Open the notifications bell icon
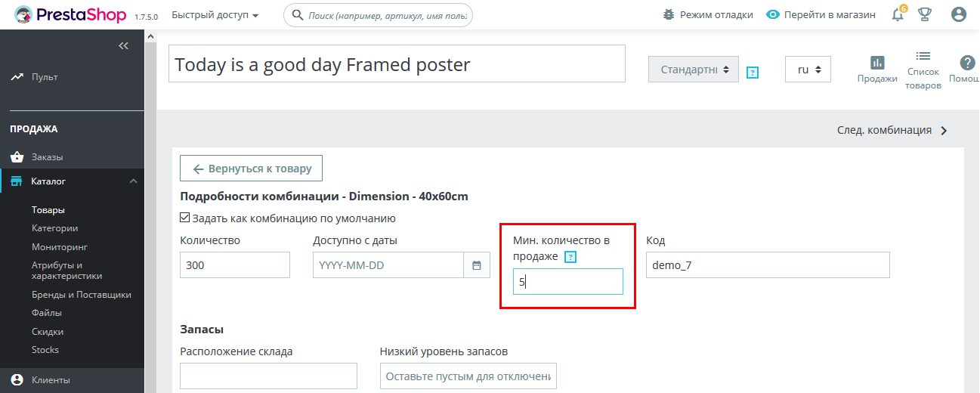Viewport: 980px width, 393px height. click(898, 15)
